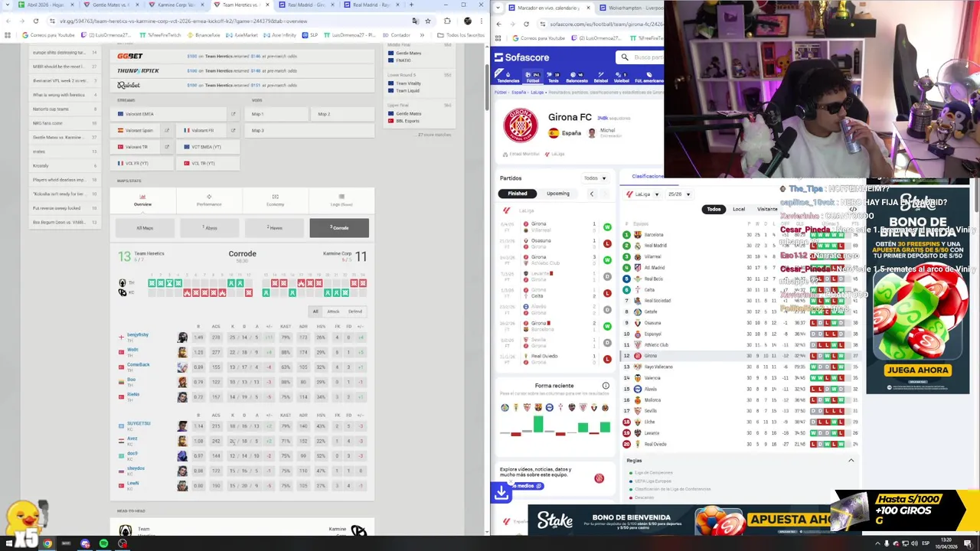
Task: Select the Haven map button
Action: coord(275,228)
